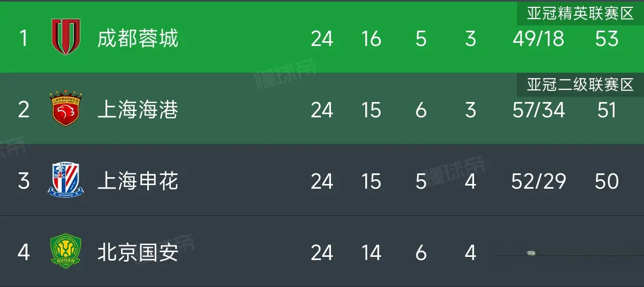Select the 上海申花 team name
The width and height of the screenshot is (644, 287).
tap(138, 181)
